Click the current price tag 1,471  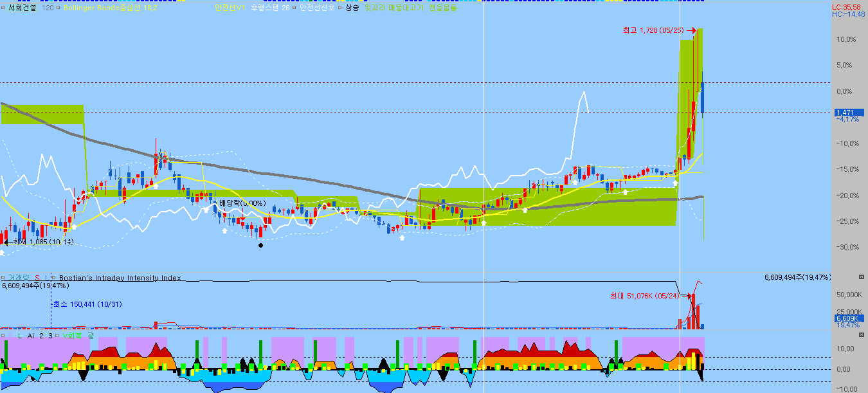849,113
